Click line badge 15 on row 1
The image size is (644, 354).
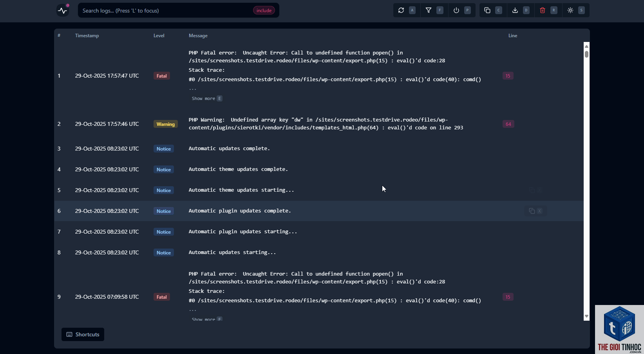click(x=508, y=76)
